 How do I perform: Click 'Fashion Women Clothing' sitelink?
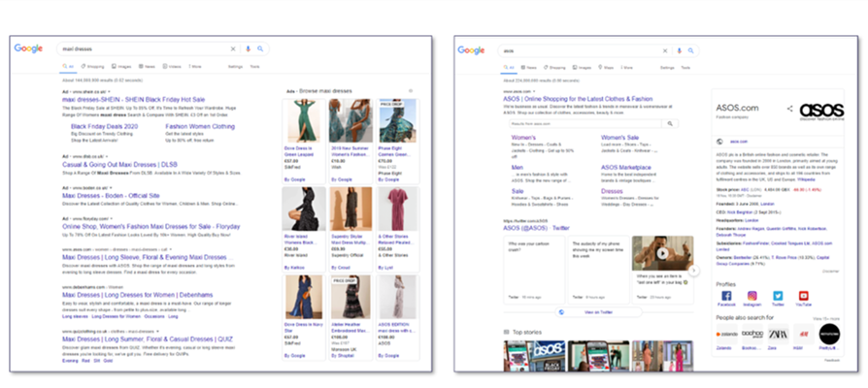click(200, 126)
